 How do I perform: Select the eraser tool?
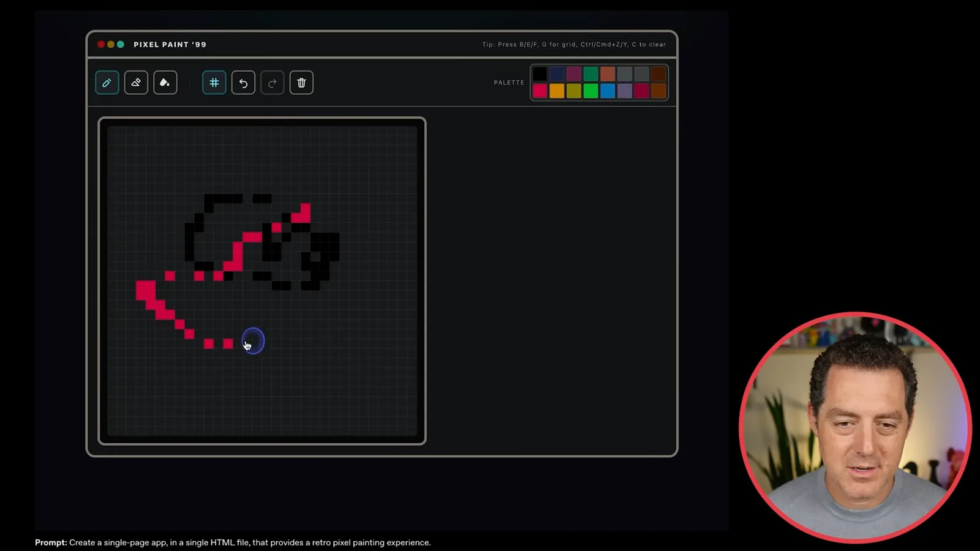click(x=136, y=83)
